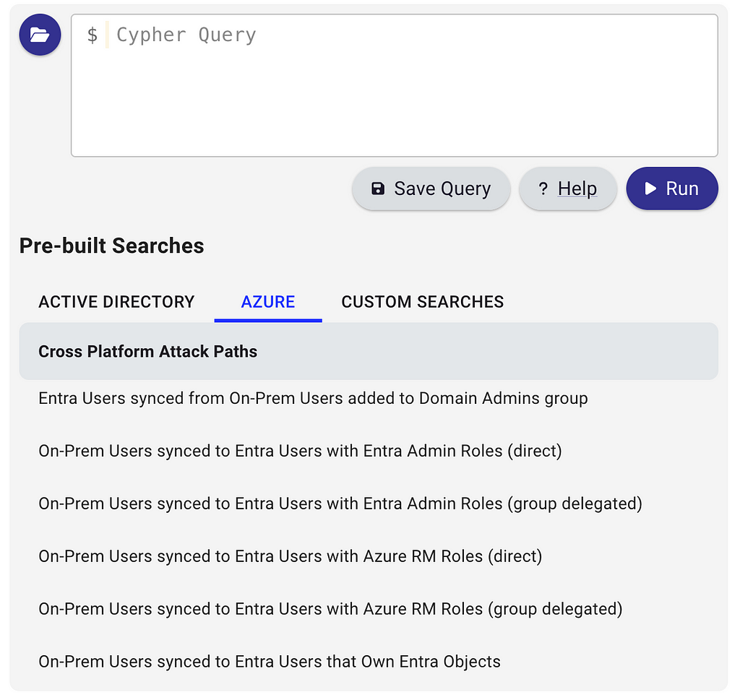This screenshot has height=700, width=740.
Task: Open the Custom Searches tab
Action: click(422, 302)
